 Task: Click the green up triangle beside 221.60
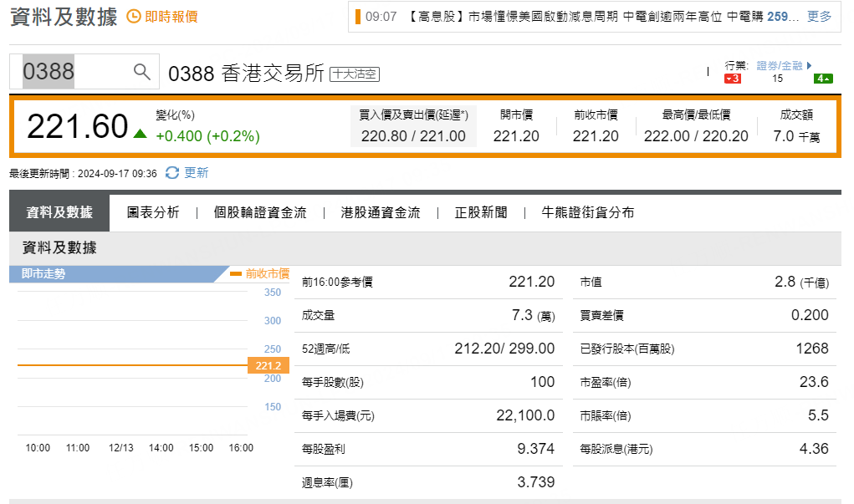(140, 134)
